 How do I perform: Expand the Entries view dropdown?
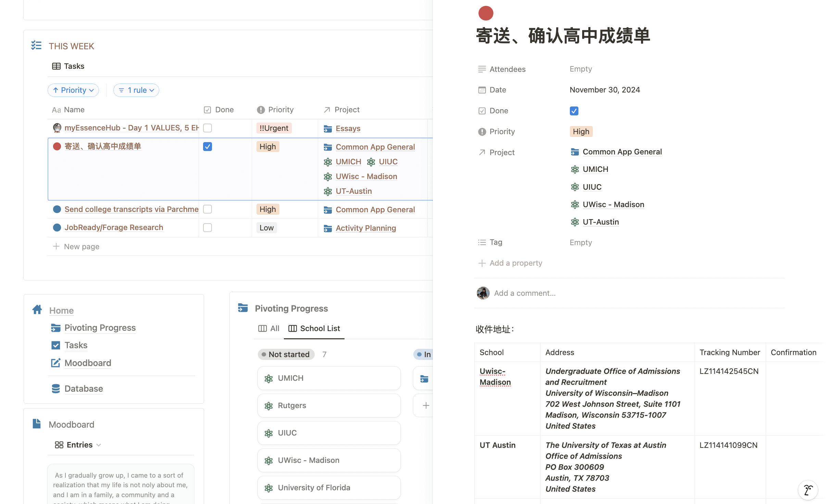pos(78,445)
